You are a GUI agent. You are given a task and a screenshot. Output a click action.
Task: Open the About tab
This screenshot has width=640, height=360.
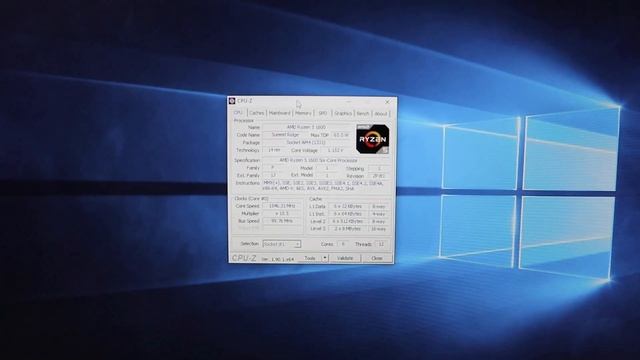tap(380, 113)
